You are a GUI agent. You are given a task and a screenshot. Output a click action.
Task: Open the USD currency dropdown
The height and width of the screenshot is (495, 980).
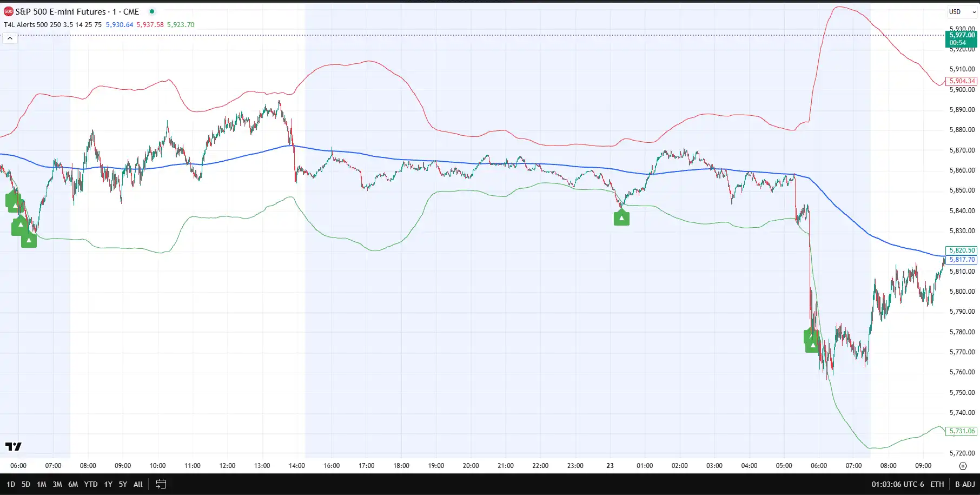click(x=962, y=12)
